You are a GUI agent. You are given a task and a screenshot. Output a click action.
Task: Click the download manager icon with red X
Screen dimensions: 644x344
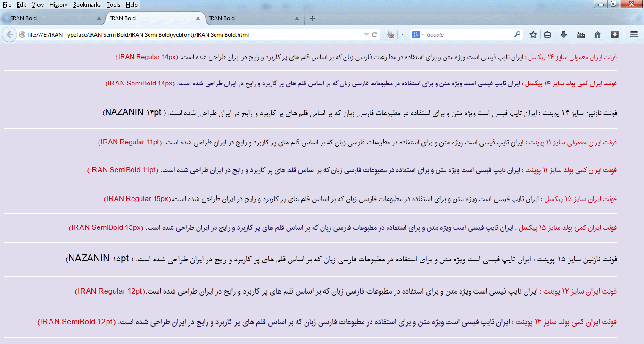pyautogui.click(x=390, y=34)
